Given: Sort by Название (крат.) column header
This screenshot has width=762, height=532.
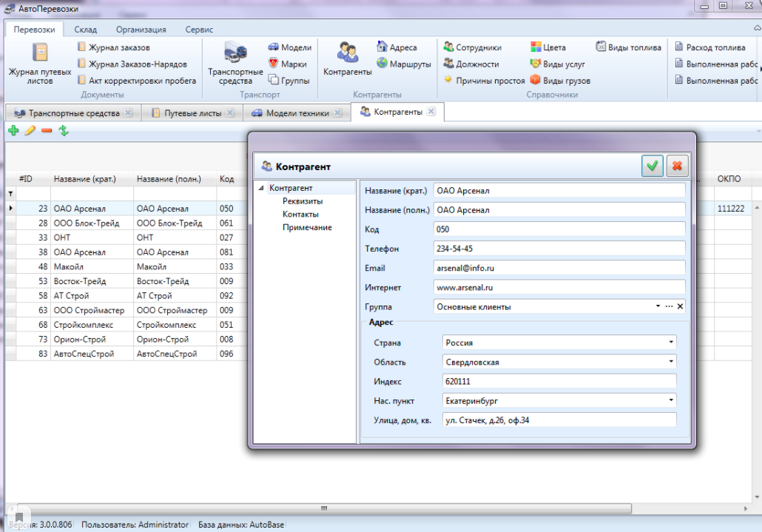Looking at the screenshot, I should [92, 179].
